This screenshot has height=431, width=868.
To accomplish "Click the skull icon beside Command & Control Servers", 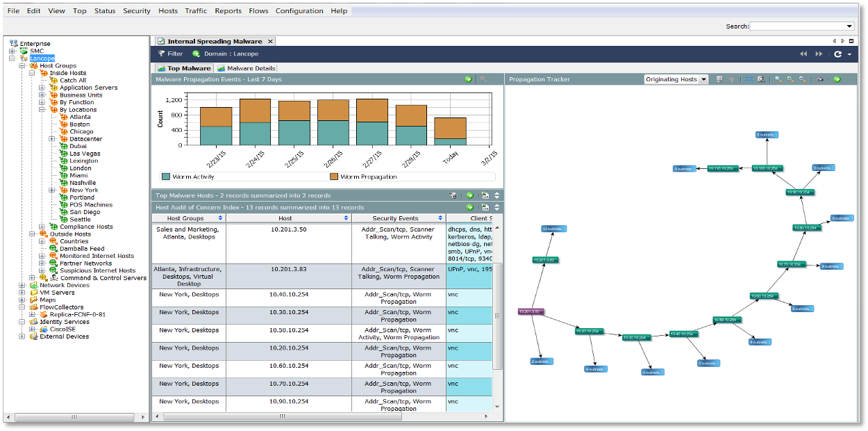I will (x=54, y=278).
